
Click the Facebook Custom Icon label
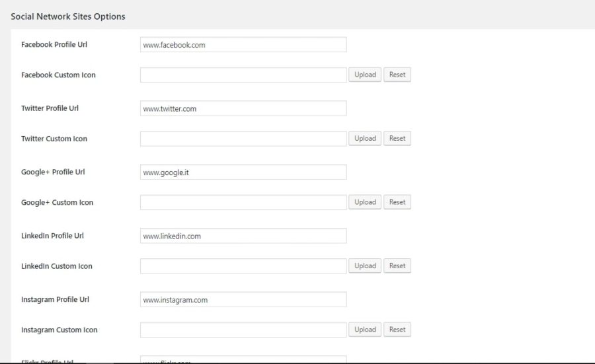click(58, 75)
